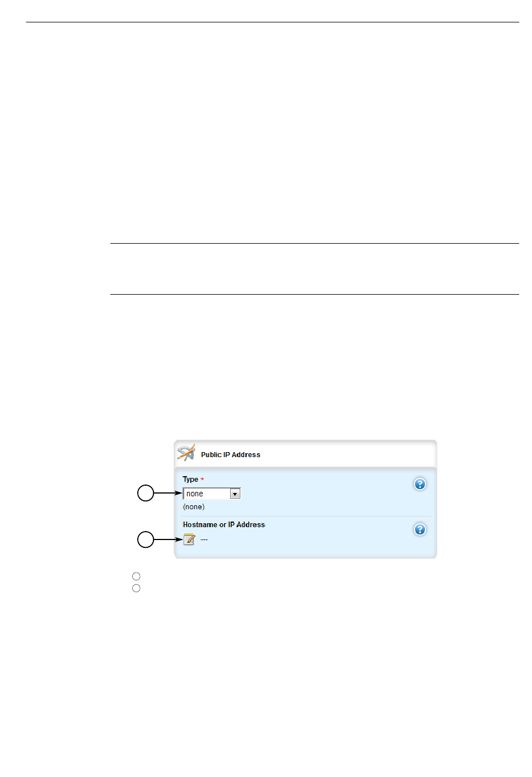Click the Public IP Address header icon
The width and height of the screenshot is (532, 777).
186,453
